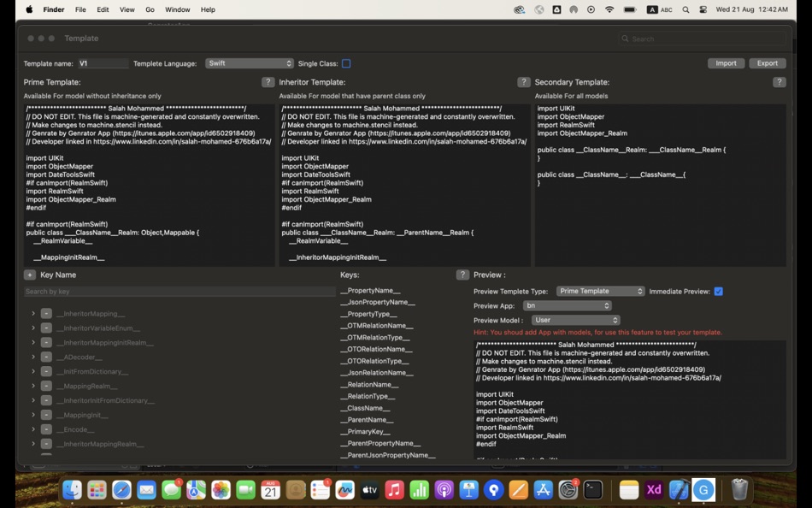Screen dimensions: 812x508
Task: Open the Preview App dropdown showing bn
Action: pos(567,305)
